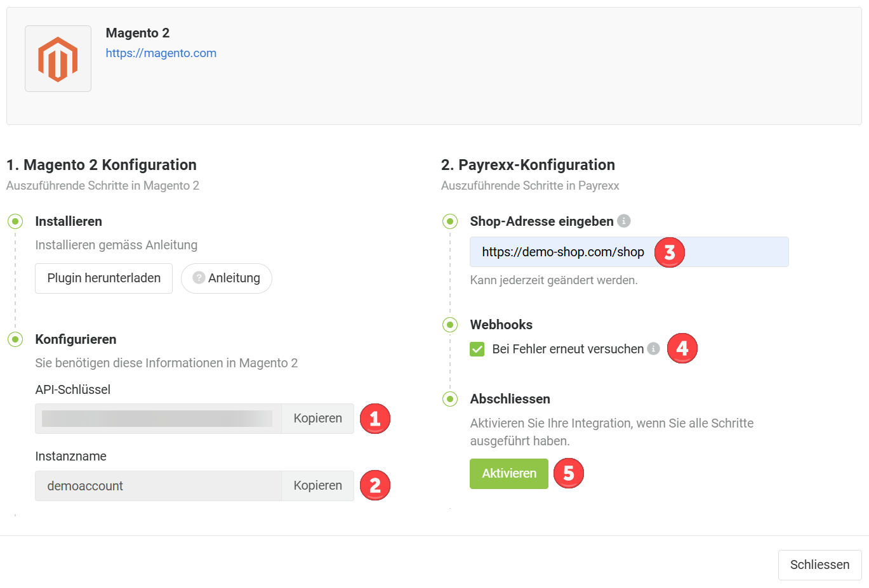
Task: Click the Installieren step marker
Action: click(15, 221)
